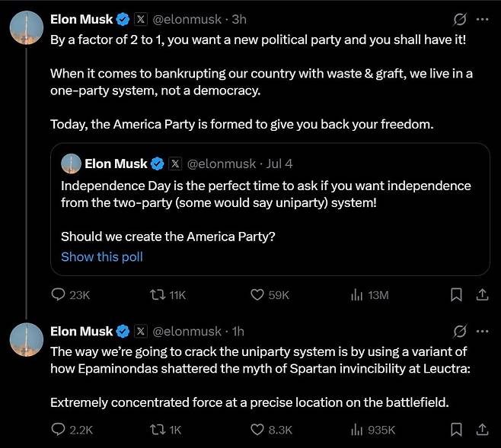Share the Epaminondas Leuctra tweet
Screen dimensions: 501x448
(x=481, y=430)
